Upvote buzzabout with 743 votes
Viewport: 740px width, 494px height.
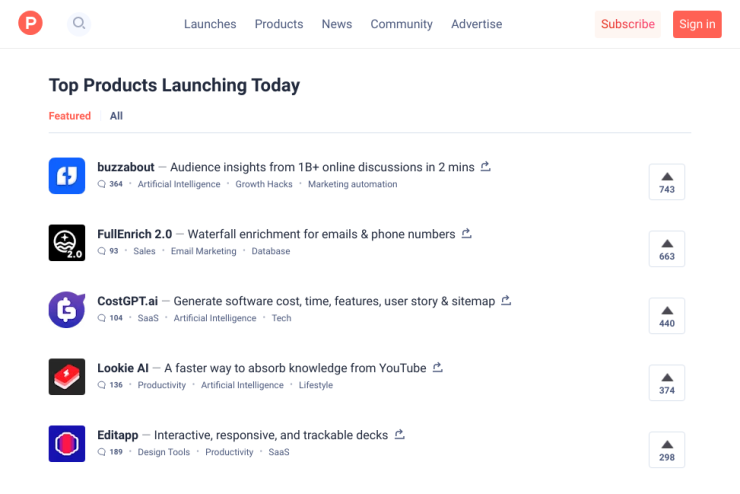[667, 182]
